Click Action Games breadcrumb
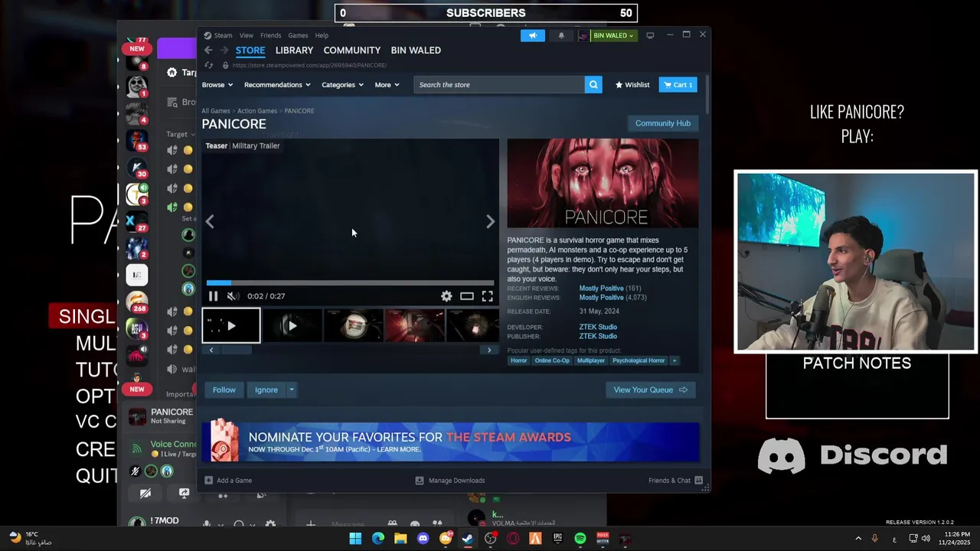 click(x=257, y=111)
